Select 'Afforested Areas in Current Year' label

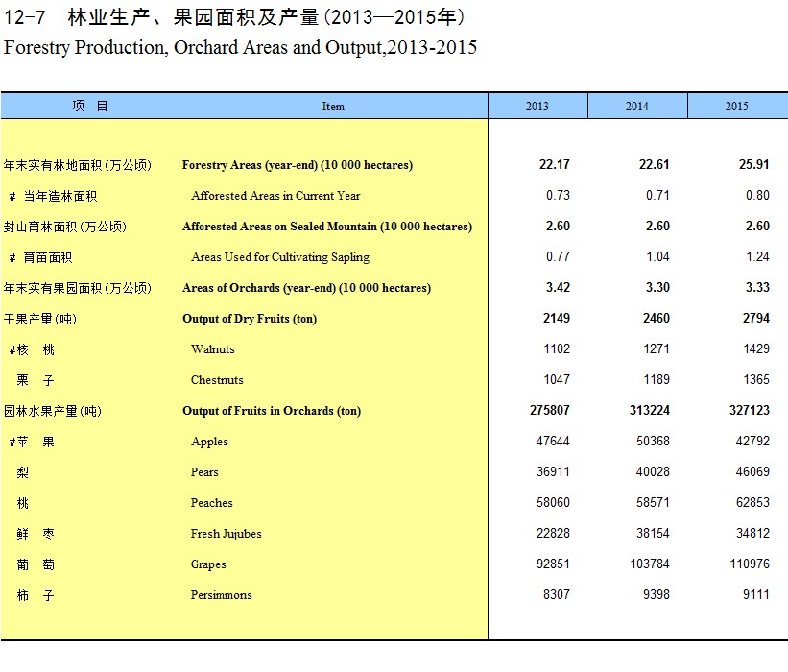275,196
